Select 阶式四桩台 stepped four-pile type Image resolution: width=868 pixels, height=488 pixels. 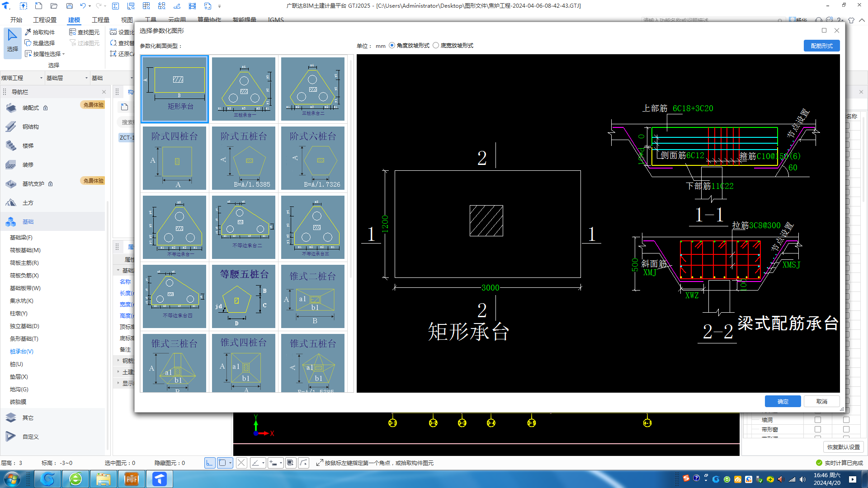pos(174,158)
